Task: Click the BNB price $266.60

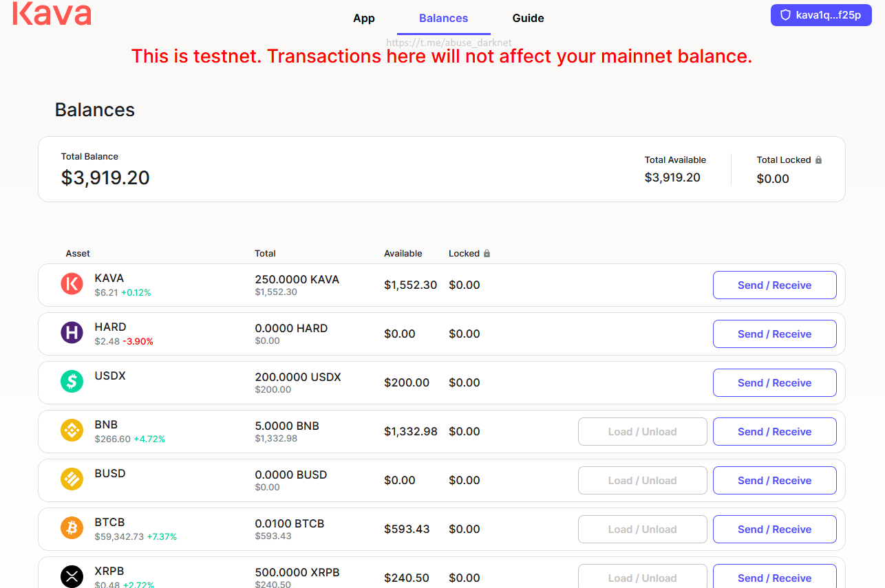Action: pyautogui.click(x=113, y=439)
